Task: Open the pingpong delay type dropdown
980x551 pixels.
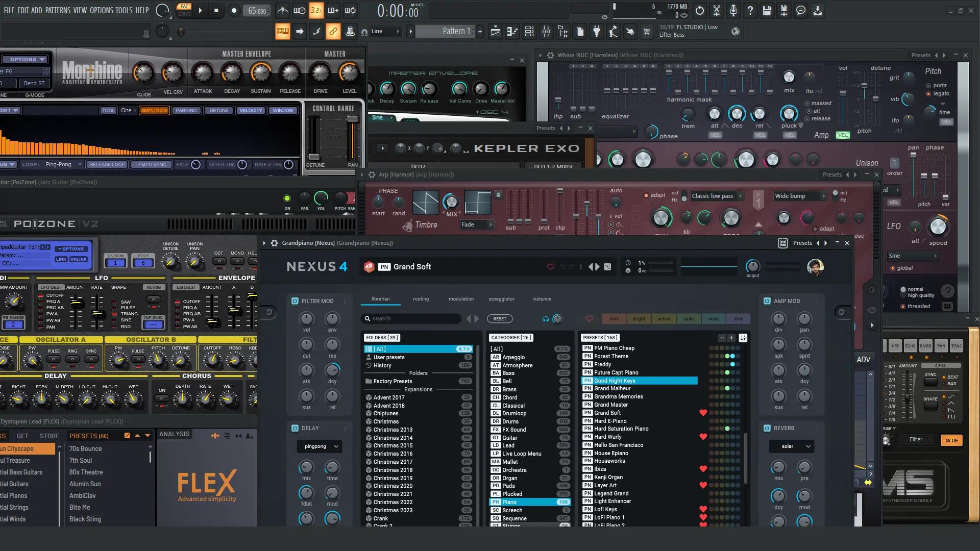Action: [x=320, y=446]
